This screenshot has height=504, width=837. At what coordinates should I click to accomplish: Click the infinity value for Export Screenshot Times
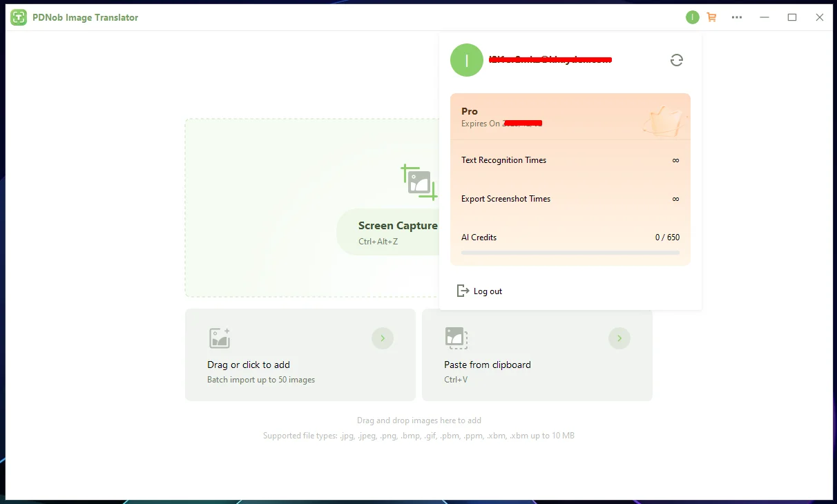(675, 199)
